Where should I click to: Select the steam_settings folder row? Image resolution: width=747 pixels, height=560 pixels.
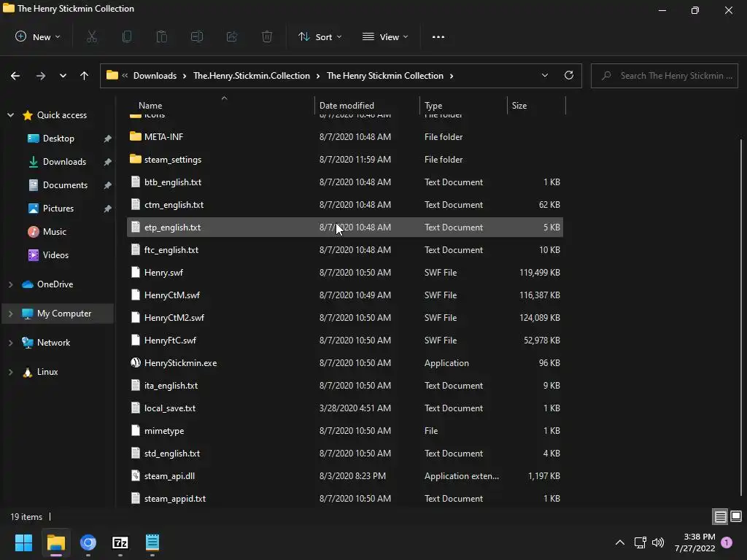coord(345,160)
